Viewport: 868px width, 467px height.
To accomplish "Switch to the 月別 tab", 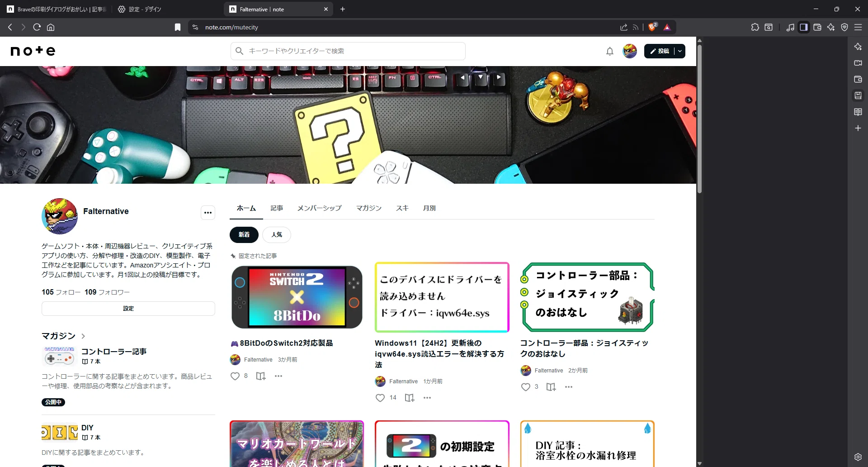I will click(429, 208).
